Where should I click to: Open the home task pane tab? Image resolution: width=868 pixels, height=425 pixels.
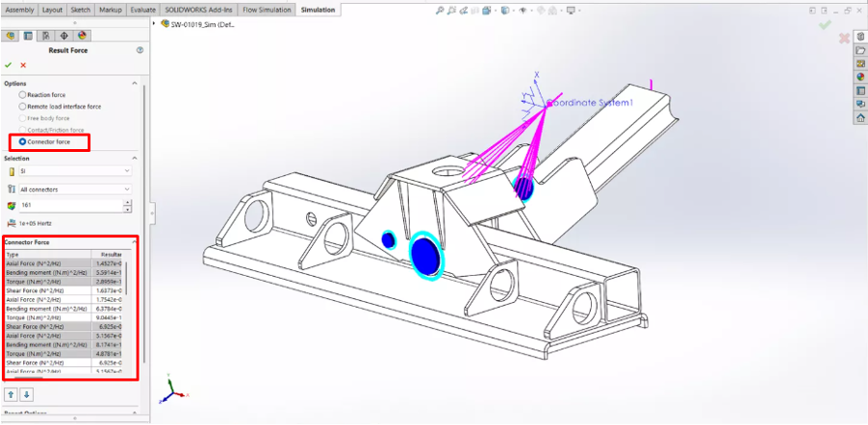860,117
